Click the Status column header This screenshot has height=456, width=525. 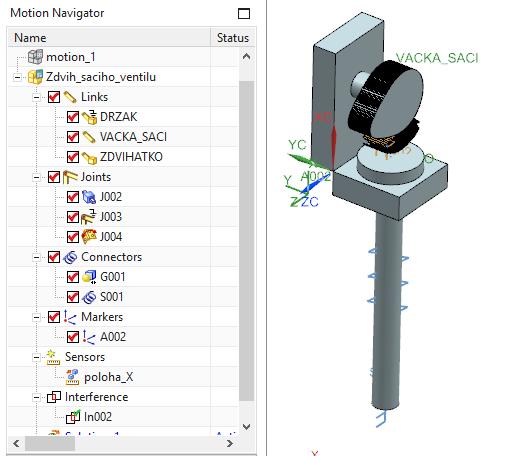pos(233,37)
